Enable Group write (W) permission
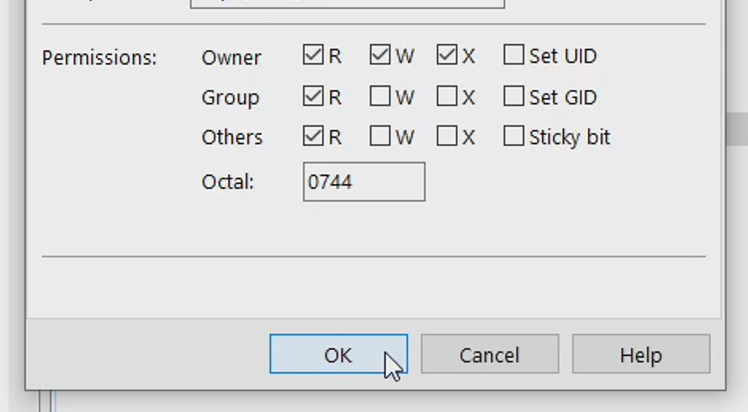Screen dimensions: 748x412 pyautogui.click(x=380, y=96)
